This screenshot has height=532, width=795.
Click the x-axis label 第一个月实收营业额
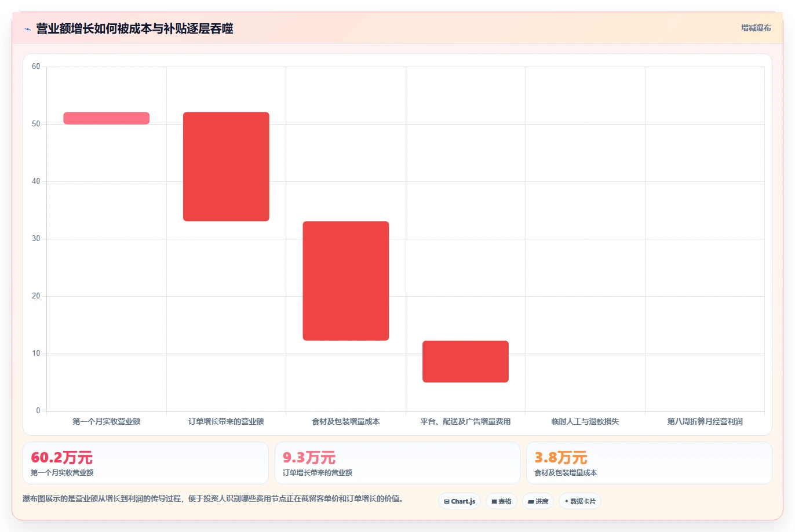107,421
